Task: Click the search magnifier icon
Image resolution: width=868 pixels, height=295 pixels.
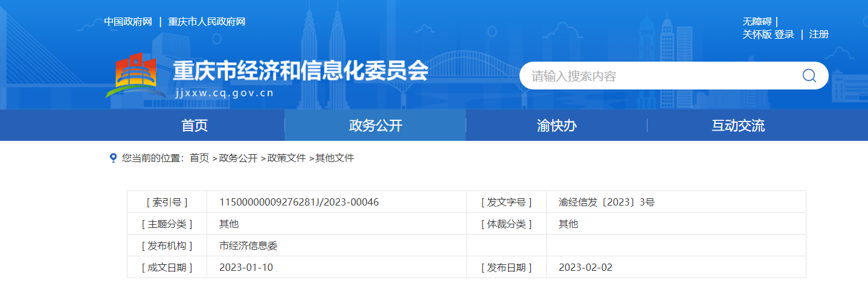Action: pos(809,76)
